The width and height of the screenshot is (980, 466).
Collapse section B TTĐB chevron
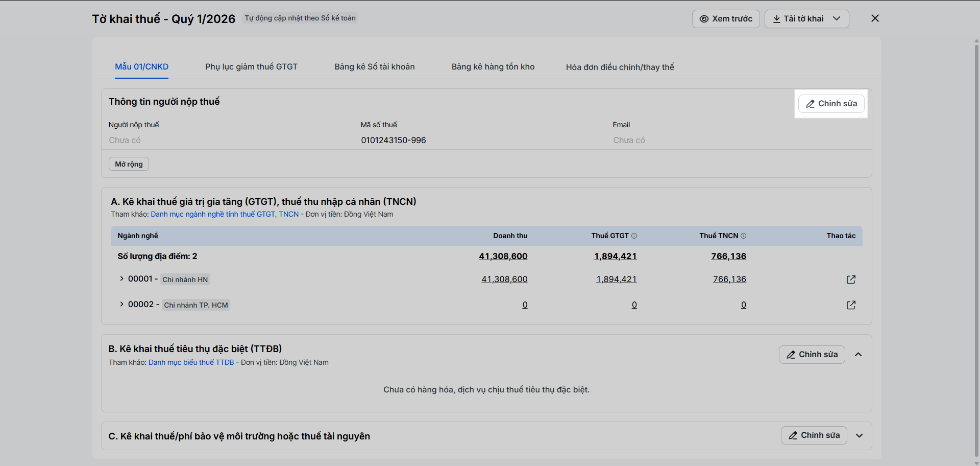[x=859, y=355]
